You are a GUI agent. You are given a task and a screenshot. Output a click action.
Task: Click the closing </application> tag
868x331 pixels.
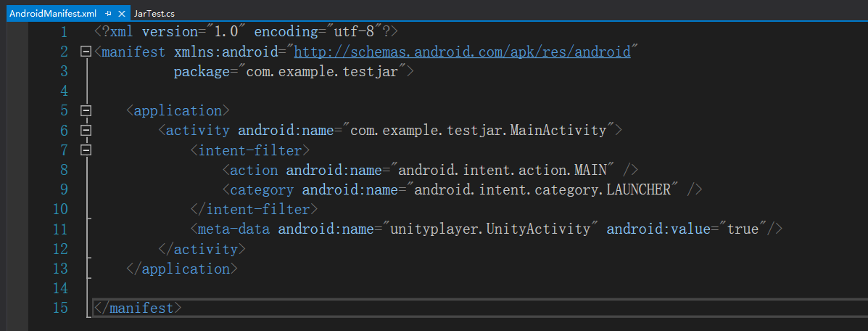click(182, 269)
